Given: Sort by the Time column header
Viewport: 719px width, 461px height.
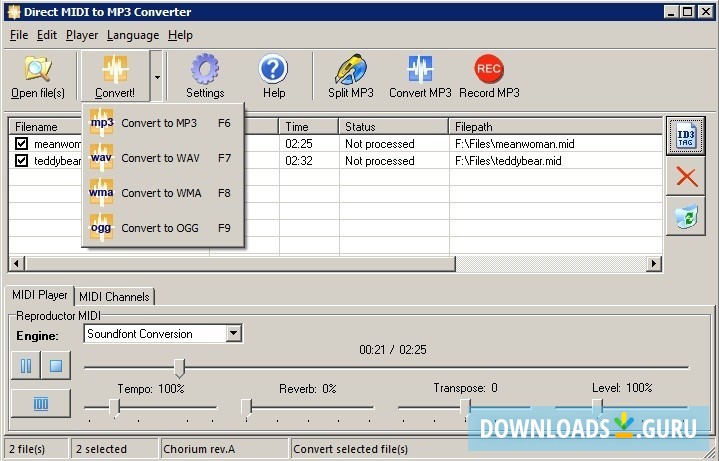Looking at the screenshot, I should click(309, 127).
